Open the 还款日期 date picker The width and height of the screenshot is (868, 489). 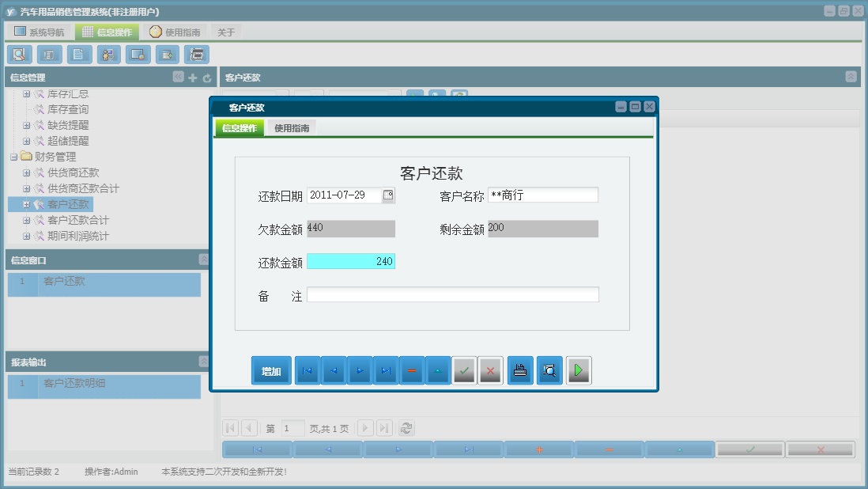click(387, 195)
